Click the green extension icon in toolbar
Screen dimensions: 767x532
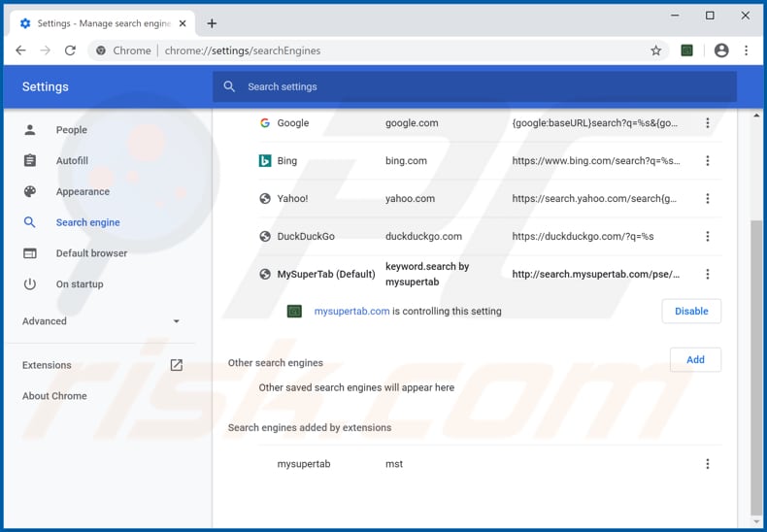(x=687, y=50)
